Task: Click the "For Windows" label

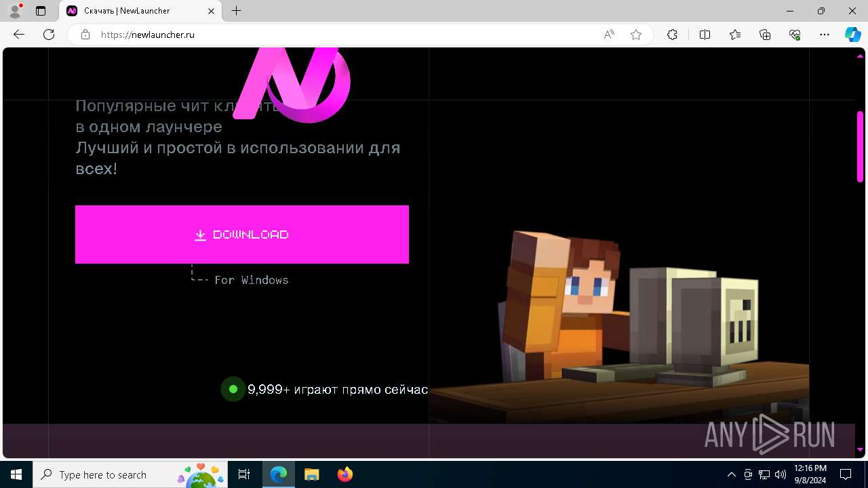Action: (252, 280)
